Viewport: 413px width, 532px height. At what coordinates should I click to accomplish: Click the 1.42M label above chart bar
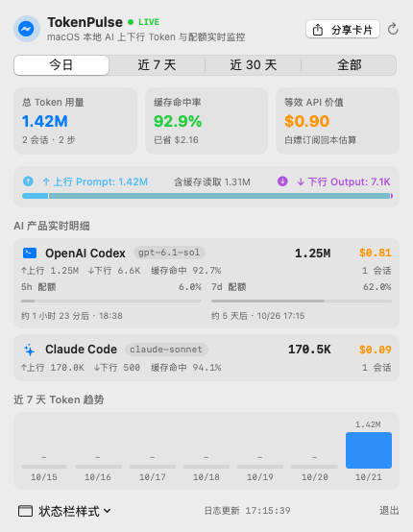point(368,424)
